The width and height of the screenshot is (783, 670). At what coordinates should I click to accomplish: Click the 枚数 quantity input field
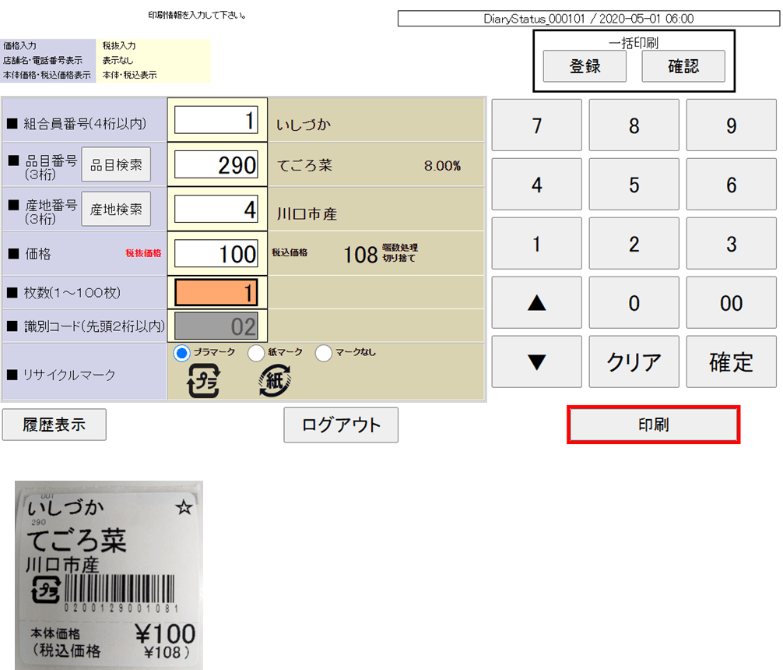pos(217,293)
